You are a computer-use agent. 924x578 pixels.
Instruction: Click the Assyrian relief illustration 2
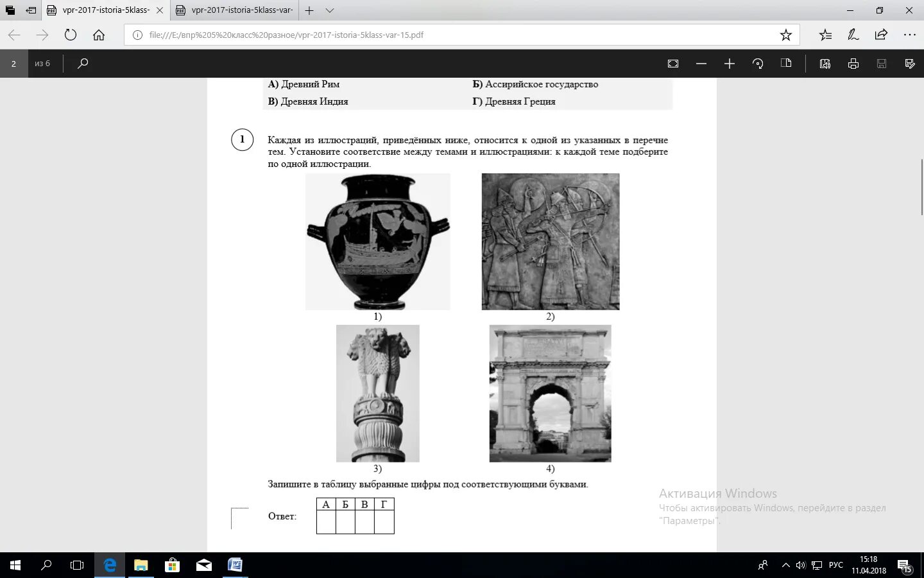[x=551, y=241]
